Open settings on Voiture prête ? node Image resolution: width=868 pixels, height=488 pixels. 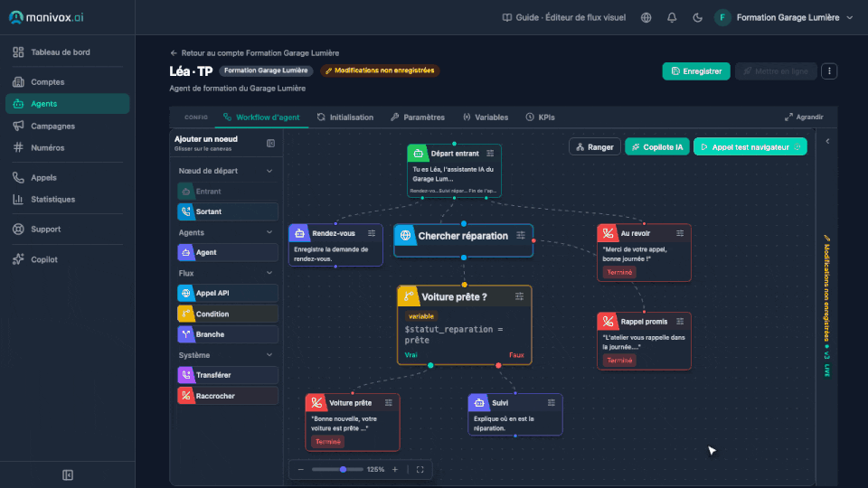point(519,296)
